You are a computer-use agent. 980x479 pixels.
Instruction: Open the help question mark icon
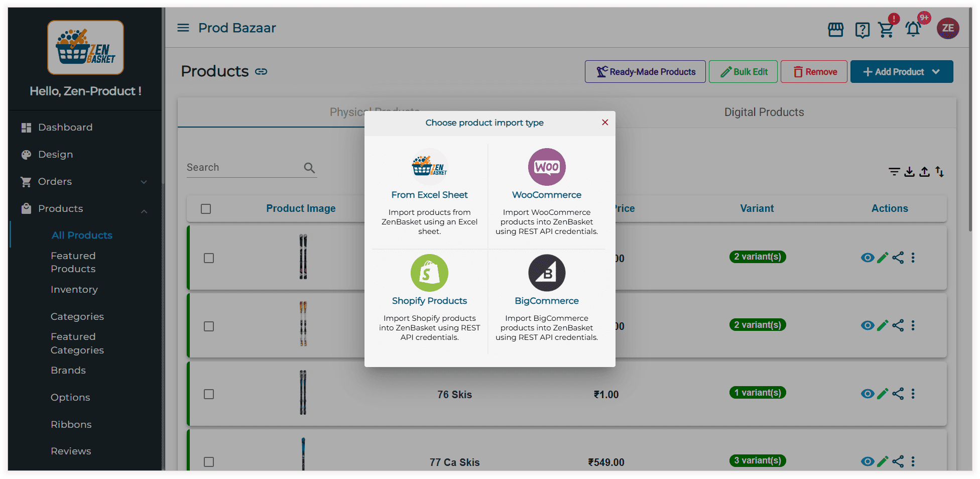[863, 30]
